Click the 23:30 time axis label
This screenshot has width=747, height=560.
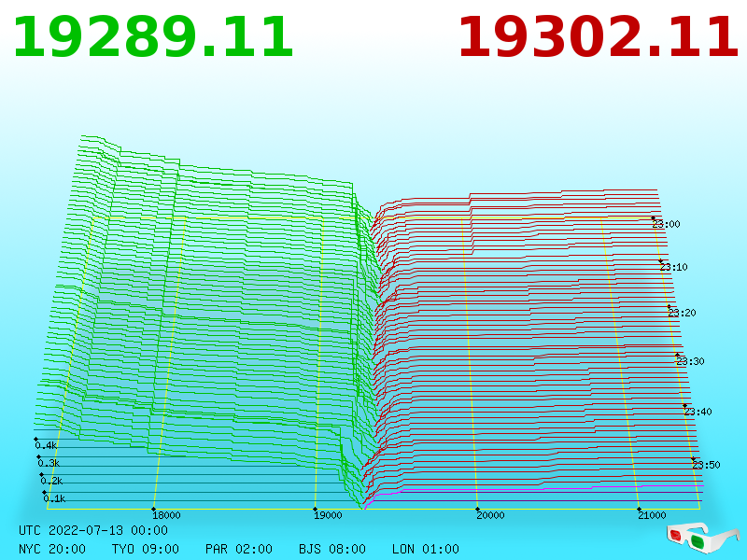(690, 361)
